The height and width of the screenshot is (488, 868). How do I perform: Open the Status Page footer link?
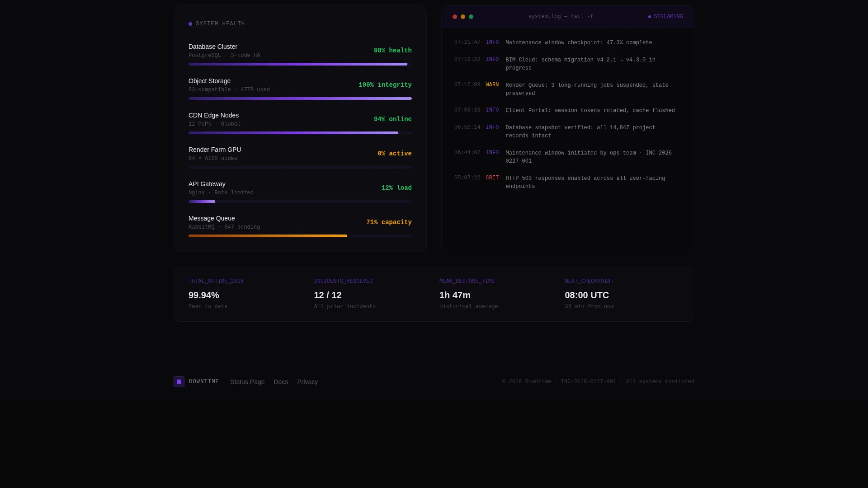247,382
